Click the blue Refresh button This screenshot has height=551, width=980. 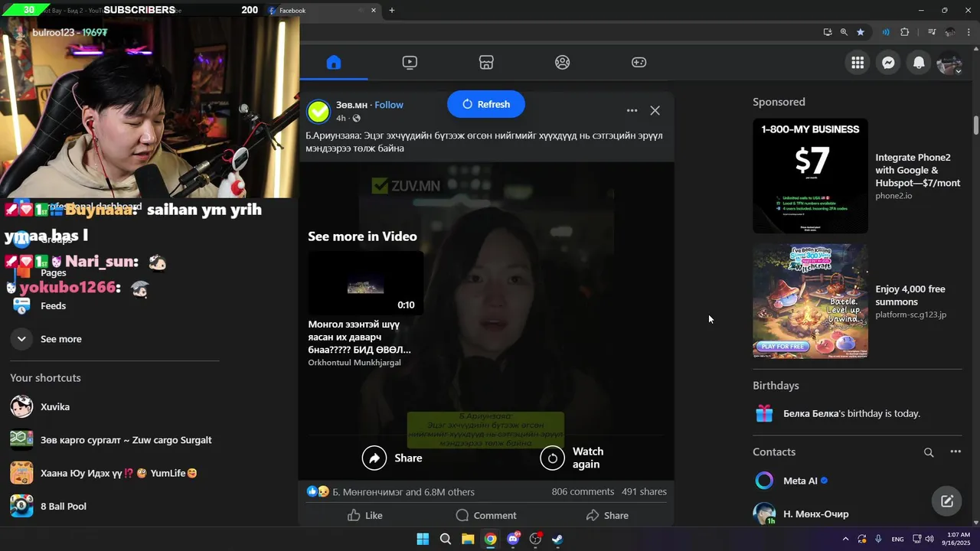pyautogui.click(x=486, y=104)
